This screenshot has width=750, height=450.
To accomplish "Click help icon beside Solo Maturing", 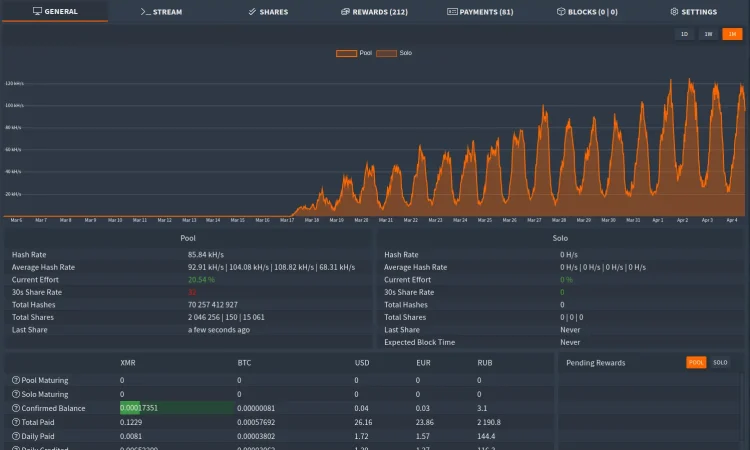I will (x=16, y=394).
